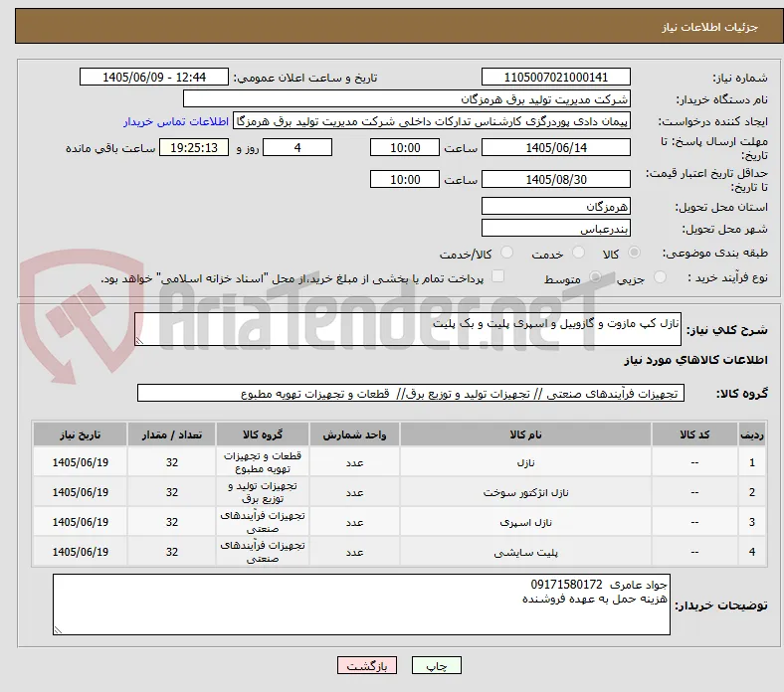
Task: Click need date 1405/06/19 in the پلیت سایشی row
Action: 80,552
